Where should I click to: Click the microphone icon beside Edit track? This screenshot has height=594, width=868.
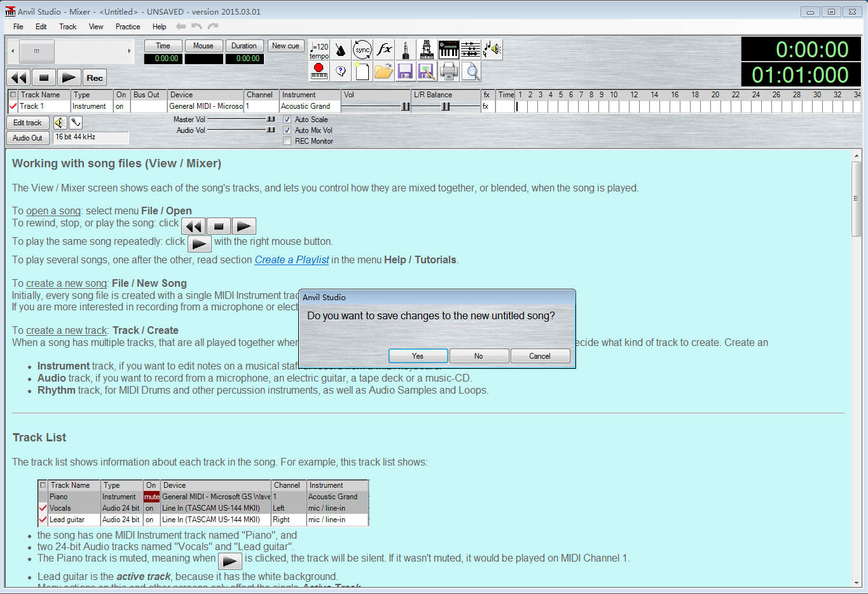[x=76, y=123]
